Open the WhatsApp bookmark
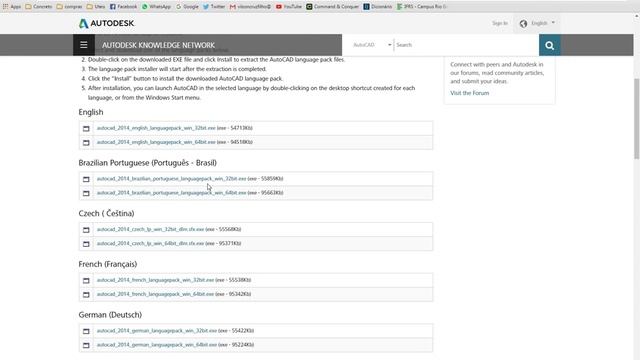The width and height of the screenshot is (640, 360). 156,7
